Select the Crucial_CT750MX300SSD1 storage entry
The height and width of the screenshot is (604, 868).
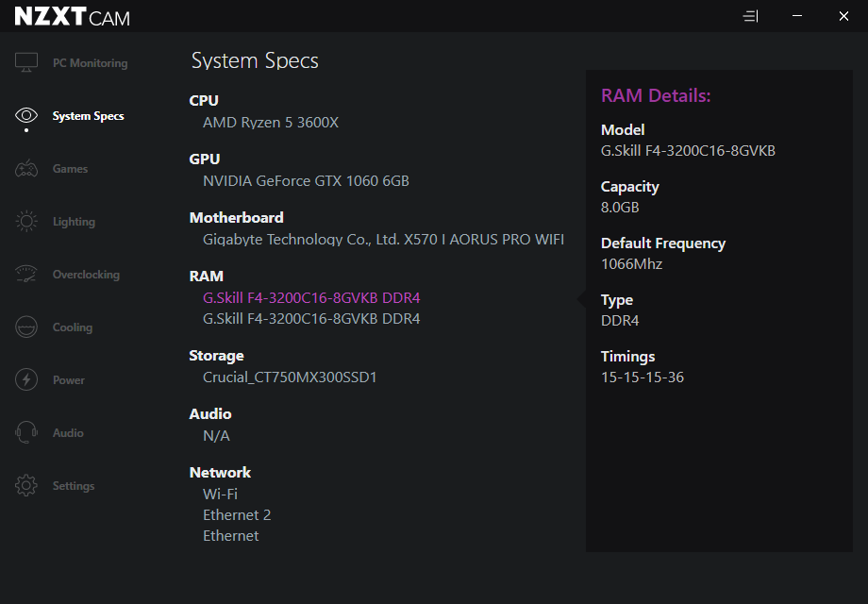pyautogui.click(x=290, y=377)
